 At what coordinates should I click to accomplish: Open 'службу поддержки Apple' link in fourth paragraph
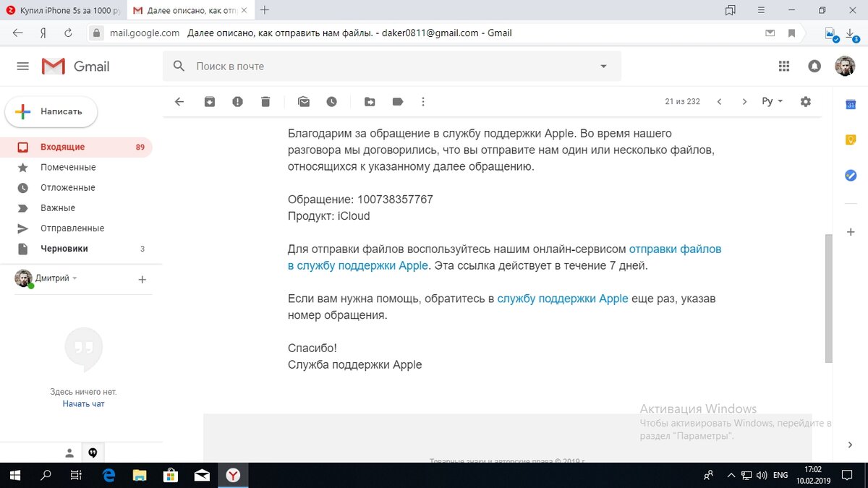coord(563,299)
